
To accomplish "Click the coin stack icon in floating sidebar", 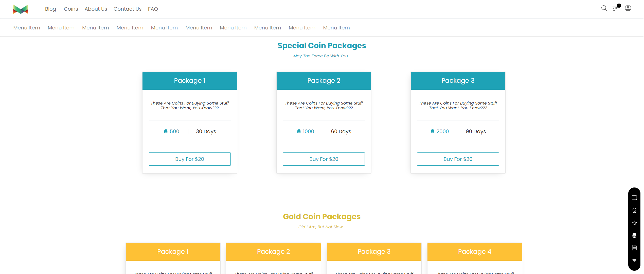I will tap(634, 235).
